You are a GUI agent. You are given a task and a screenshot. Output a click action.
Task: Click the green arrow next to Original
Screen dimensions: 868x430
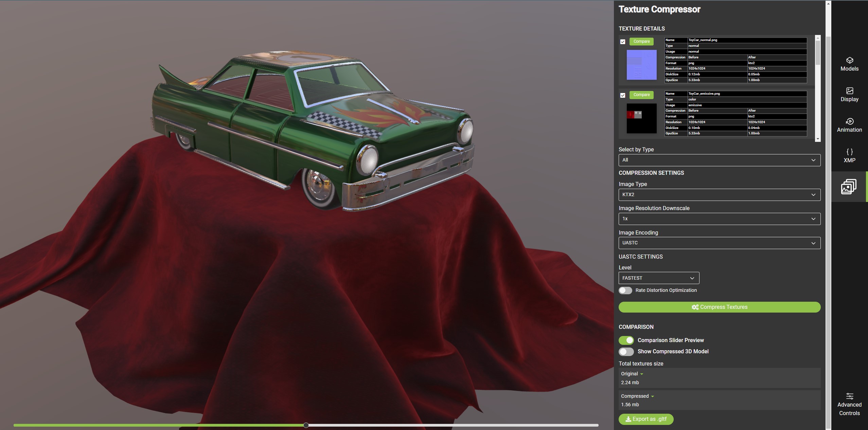pyautogui.click(x=642, y=374)
